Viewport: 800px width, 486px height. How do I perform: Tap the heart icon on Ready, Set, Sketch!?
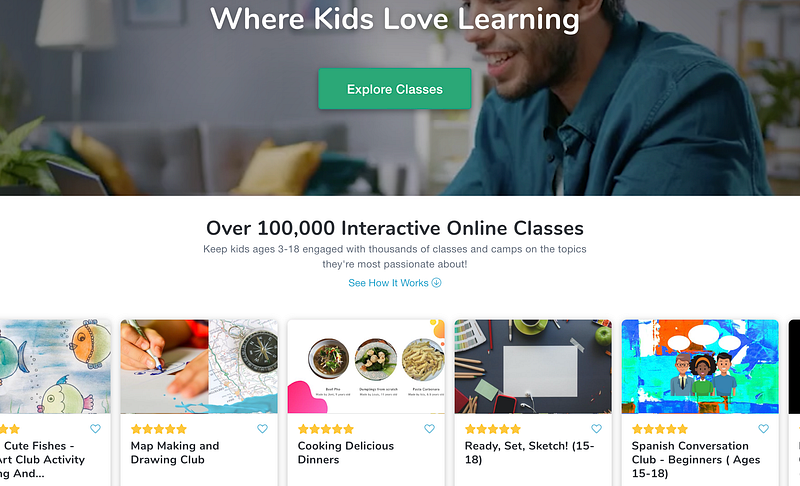[x=596, y=429]
